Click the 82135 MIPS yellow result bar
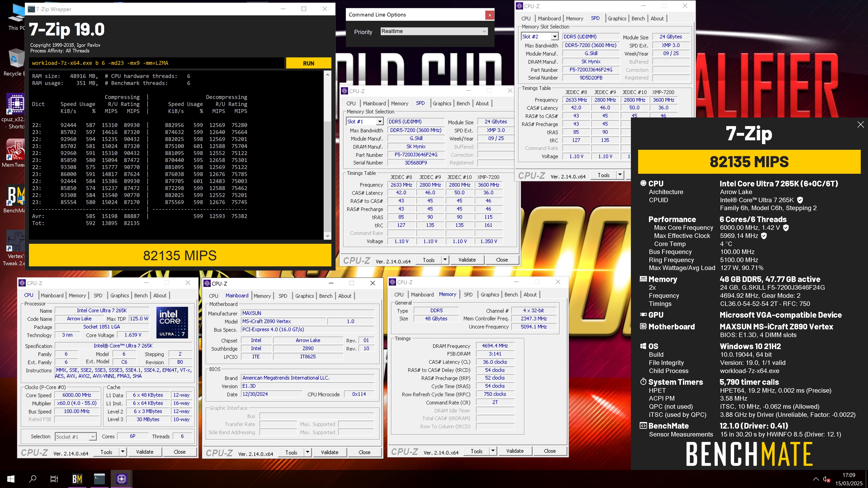This screenshot has width=868, height=488. pos(180,256)
